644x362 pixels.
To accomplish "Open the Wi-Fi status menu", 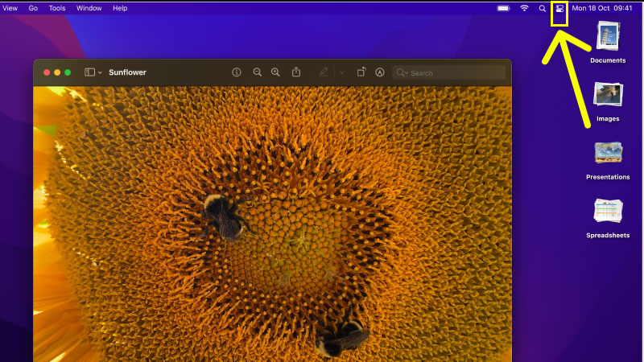I will [524, 8].
